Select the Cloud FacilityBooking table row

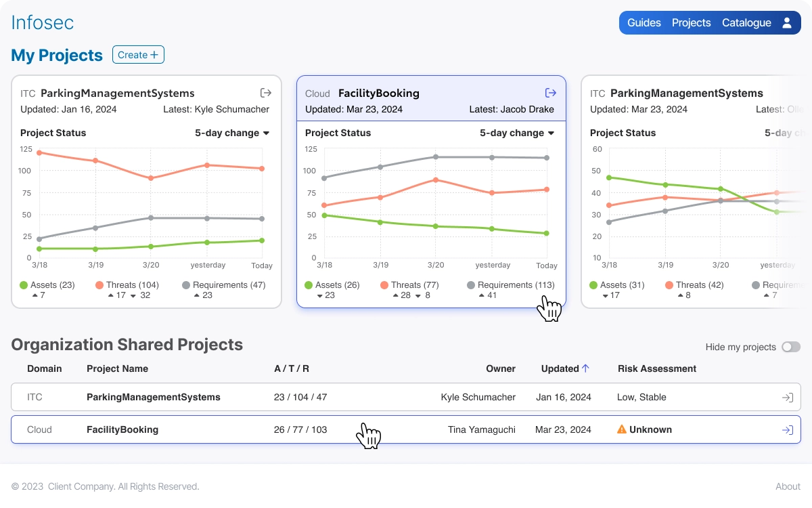[x=406, y=429]
